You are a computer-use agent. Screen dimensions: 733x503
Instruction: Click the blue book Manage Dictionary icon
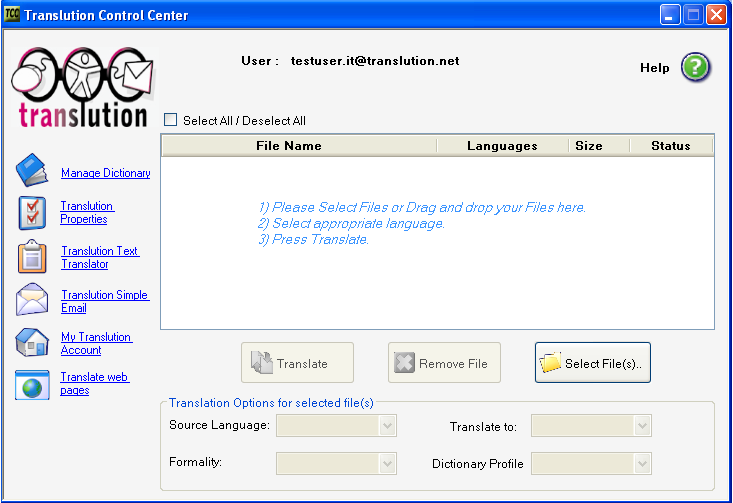[x=32, y=170]
